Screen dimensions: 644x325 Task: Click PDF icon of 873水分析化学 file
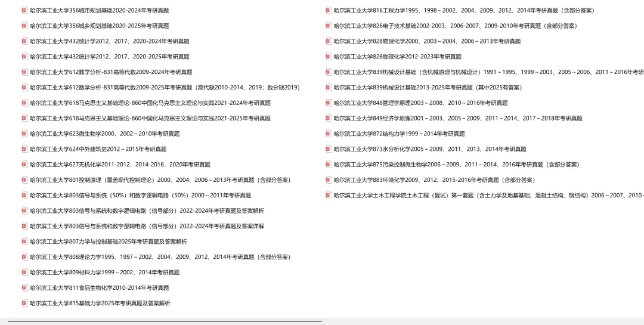[x=329, y=149]
